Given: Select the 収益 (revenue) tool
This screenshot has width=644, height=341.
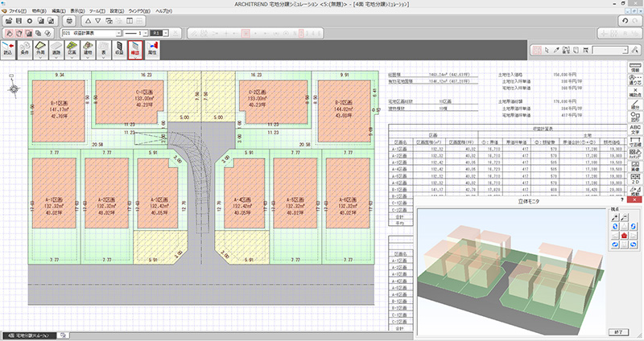Looking at the screenshot, I should tap(119, 48).
